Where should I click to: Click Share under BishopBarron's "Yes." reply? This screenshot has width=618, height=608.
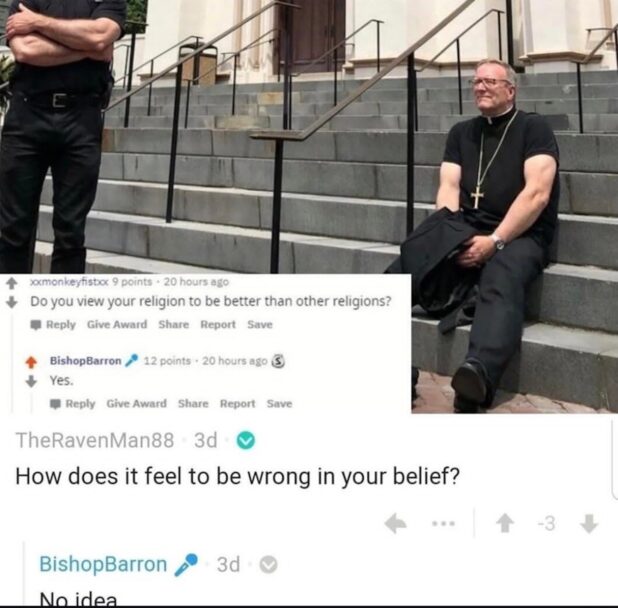pyautogui.click(x=193, y=403)
